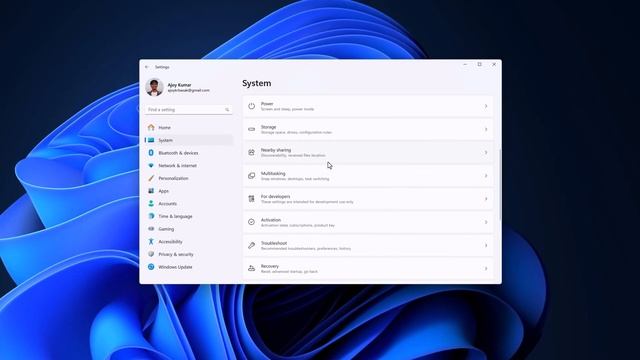Click the Network & internet wifi icon

click(x=151, y=165)
